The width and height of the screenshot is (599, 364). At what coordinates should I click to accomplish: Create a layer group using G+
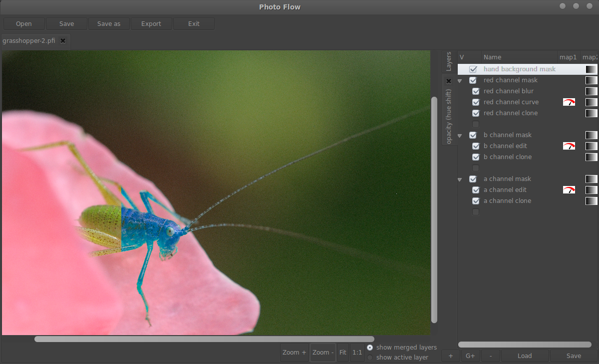[470, 356]
